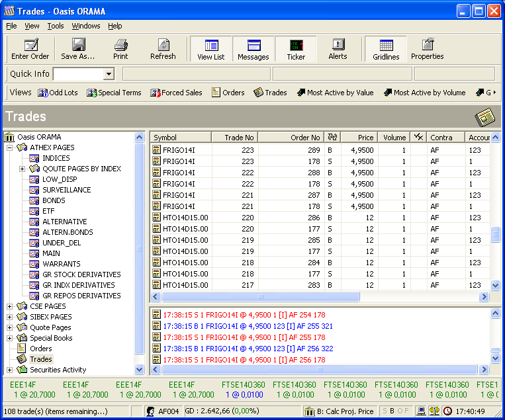Viewport: 505px width, 420px height.
Task: Click the Save As toolbar icon
Action: 78,49
